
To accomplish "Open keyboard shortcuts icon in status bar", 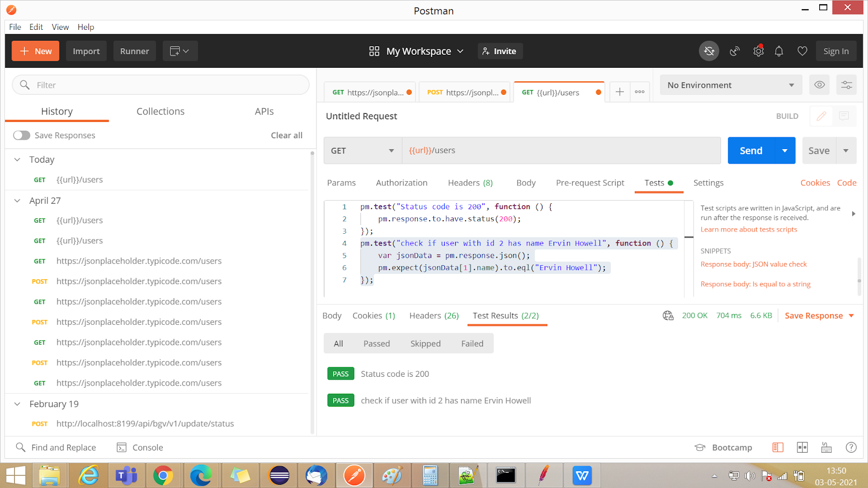I will pyautogui.click(x=826, y=447).
